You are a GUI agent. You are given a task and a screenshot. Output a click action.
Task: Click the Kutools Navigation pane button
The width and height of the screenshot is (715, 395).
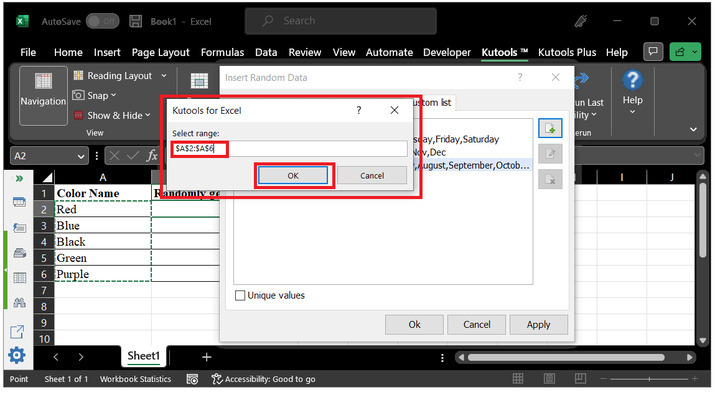43,95
